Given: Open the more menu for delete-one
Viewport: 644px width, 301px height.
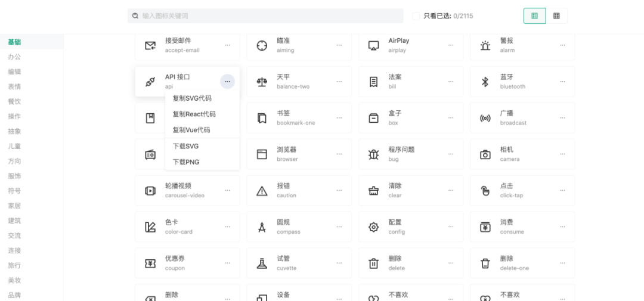Looking at the screenshot, I should 563,263.
